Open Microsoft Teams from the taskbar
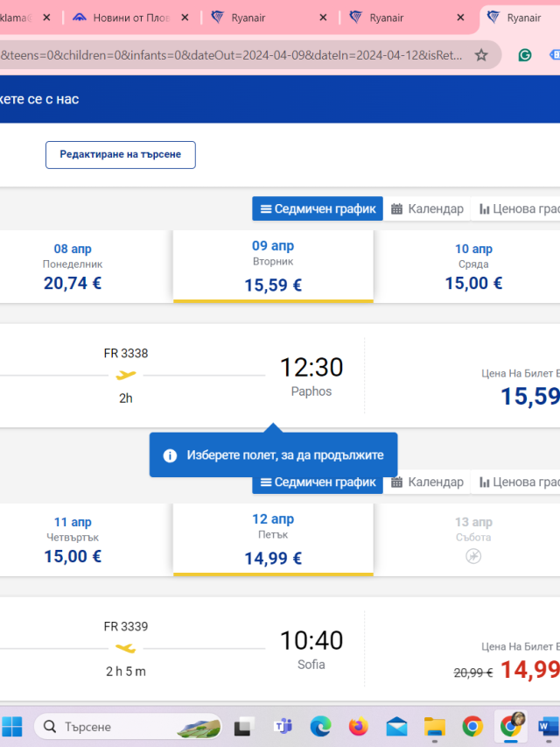The height and width of the screenshot is (747, 560). coord(283,726)
